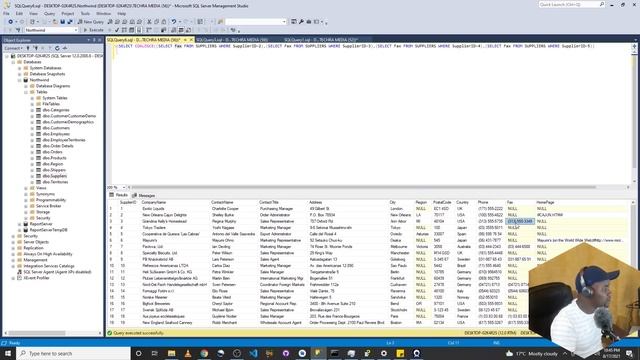Click the Paste icon in toolbar
Screen dimensions: 640x360
click(164, 22)
